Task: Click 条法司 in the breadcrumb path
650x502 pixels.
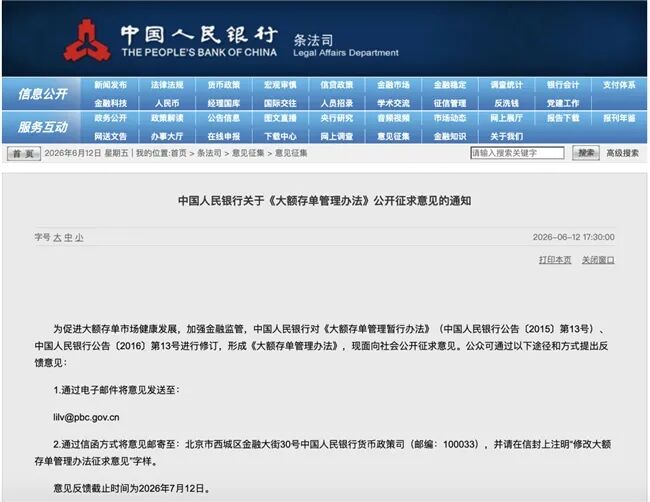Action: point(209,153)
